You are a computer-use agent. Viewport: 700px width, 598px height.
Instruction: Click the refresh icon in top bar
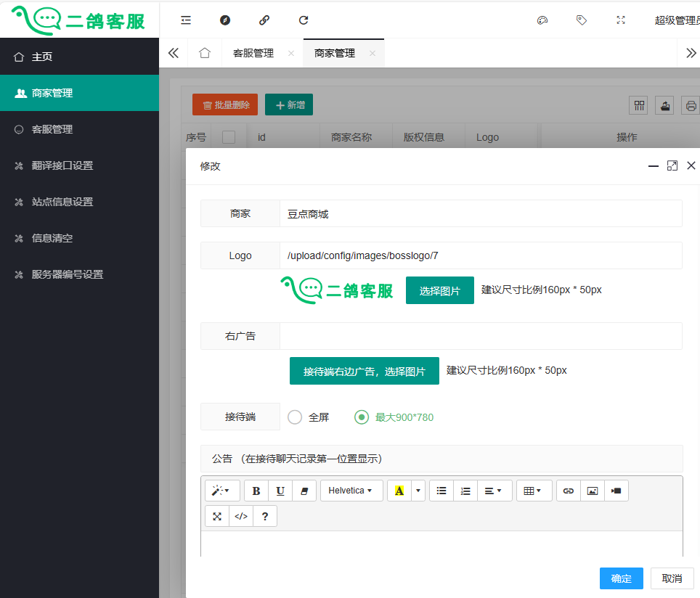(x=304, y=20)
